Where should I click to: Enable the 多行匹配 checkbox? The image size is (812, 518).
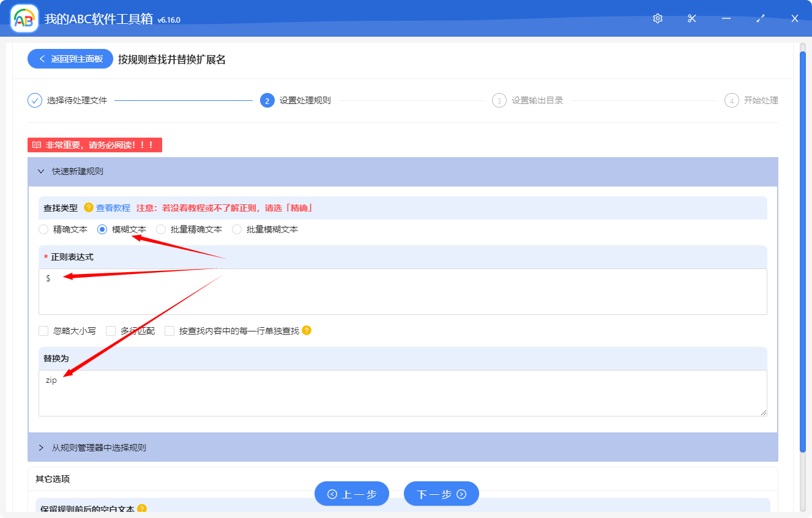[x=111, y=331]
